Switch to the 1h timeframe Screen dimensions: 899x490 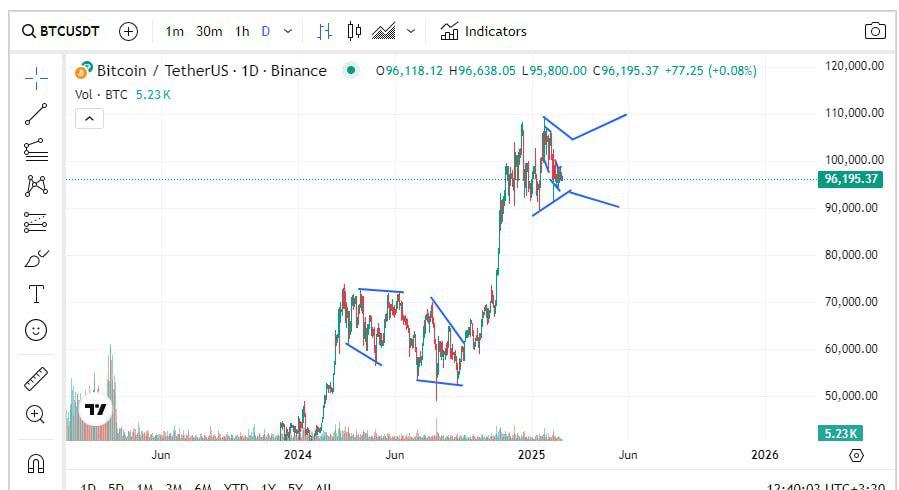[242, 31]
